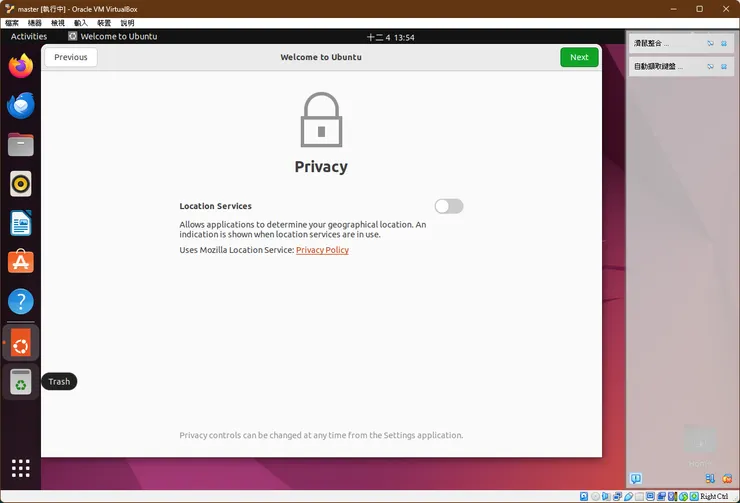Click the Location Services heading label
The height and width of the screenshot is (503, 740).
pyautogui.click(x=215, y=206)
